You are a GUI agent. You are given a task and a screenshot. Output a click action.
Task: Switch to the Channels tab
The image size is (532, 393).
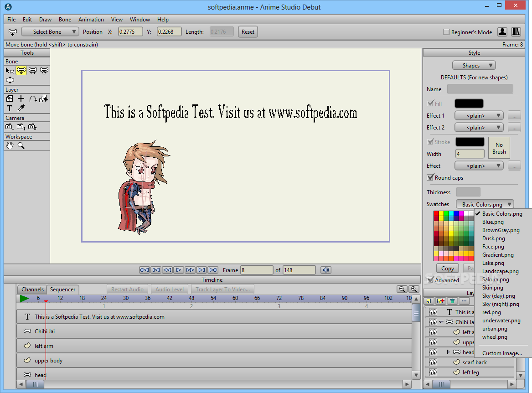[32, 290]
